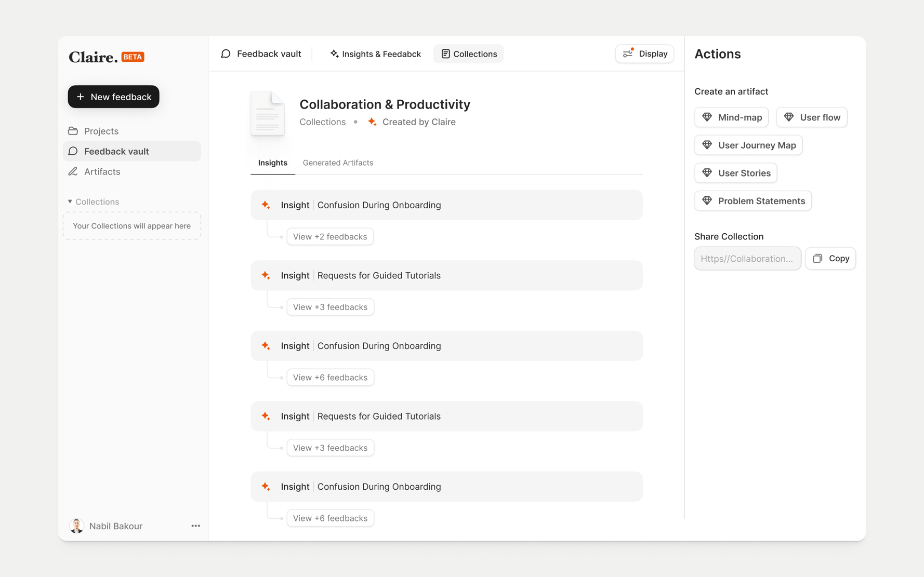Screen dimensions: 924x577
Task: Click the sidebar Feedback vault chat icon
Action: 73,151
